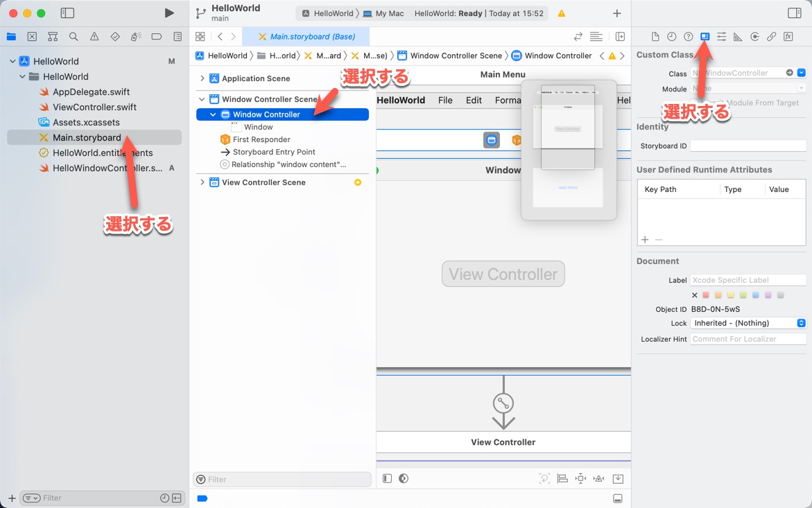Image resolution: width=812 pixels, height=508 pixels.
Task: Click the Storyboard ID field
Action: [x=748, y=146]
